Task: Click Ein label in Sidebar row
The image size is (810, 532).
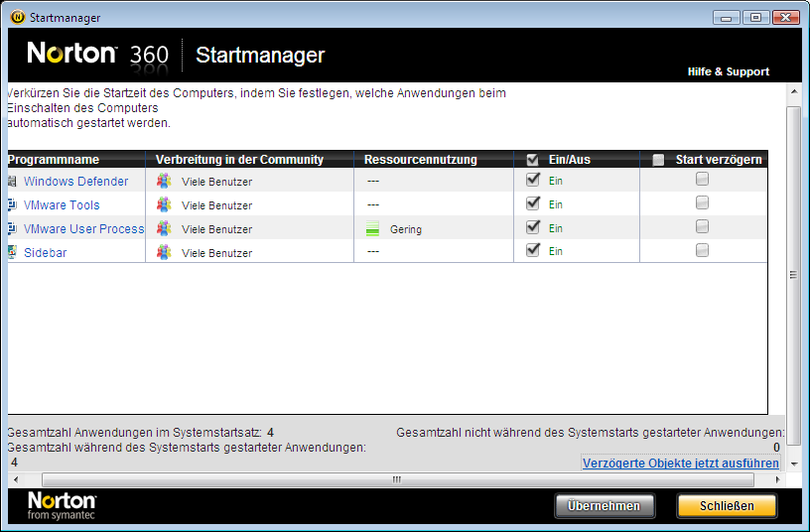Action: click(555, 251)
